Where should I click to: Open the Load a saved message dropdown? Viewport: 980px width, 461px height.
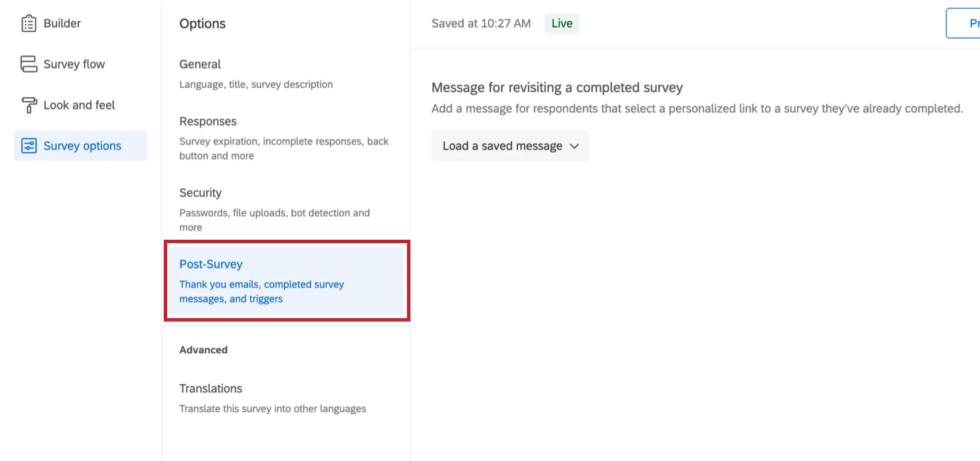coord(503,146)
